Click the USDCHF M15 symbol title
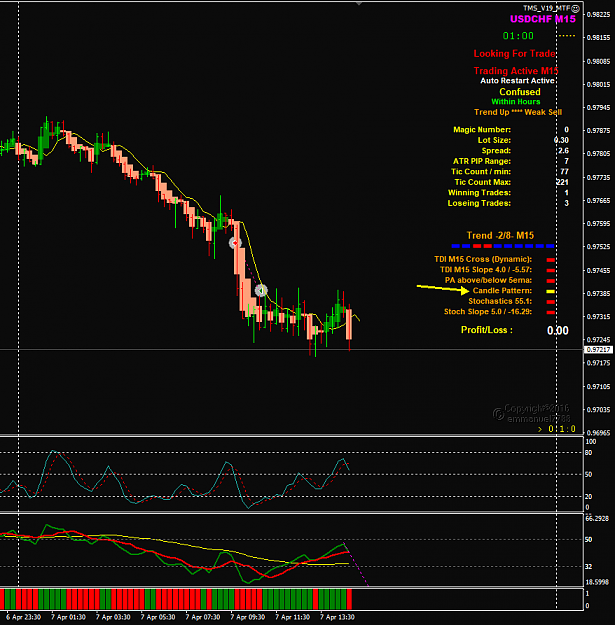 click(x=542, y=19)
